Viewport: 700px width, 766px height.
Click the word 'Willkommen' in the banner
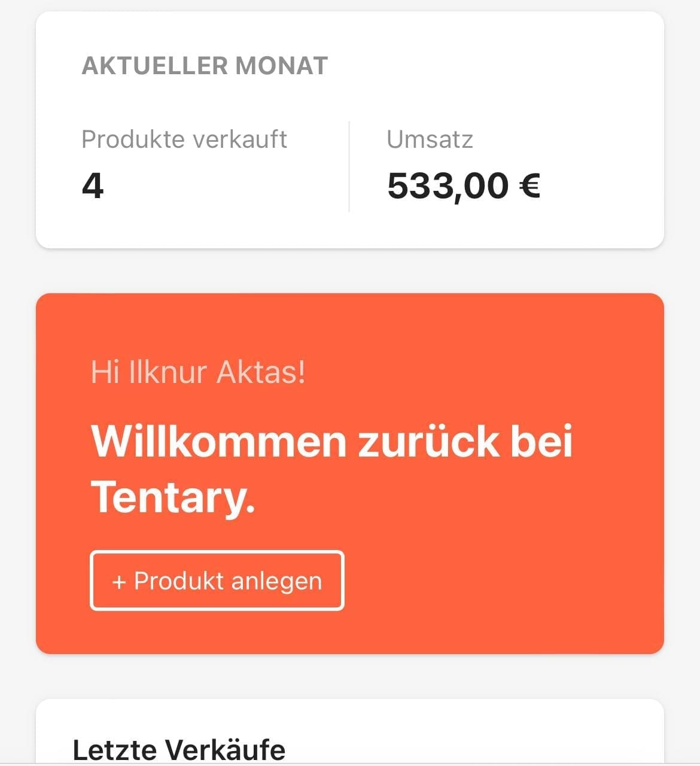tap(218, 441)
